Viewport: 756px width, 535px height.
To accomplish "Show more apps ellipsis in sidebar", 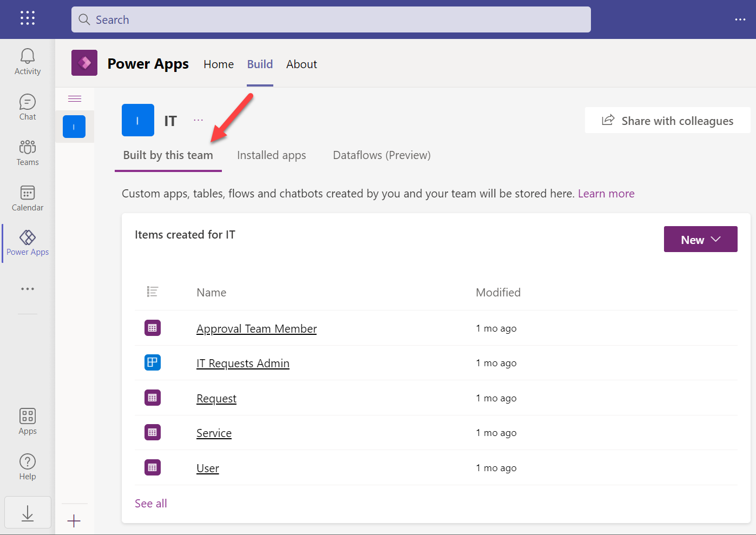I will click(28, 289).
